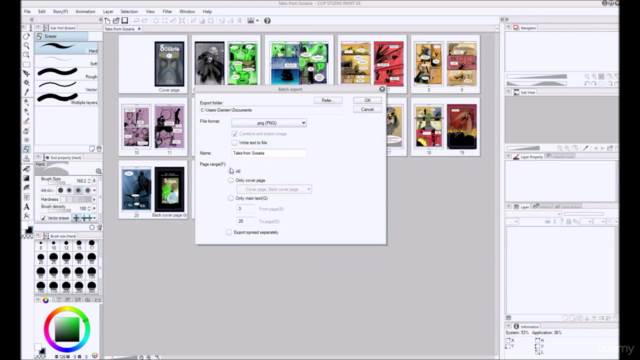Open the Window menu
640x360 pixels.
187,11
